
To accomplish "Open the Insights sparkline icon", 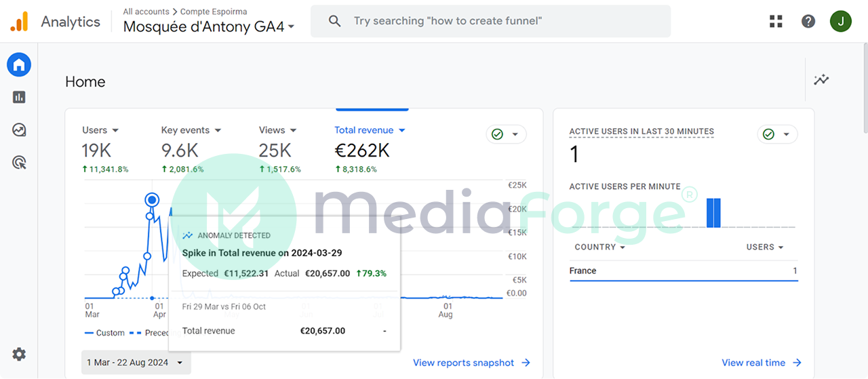I will 821,80.
